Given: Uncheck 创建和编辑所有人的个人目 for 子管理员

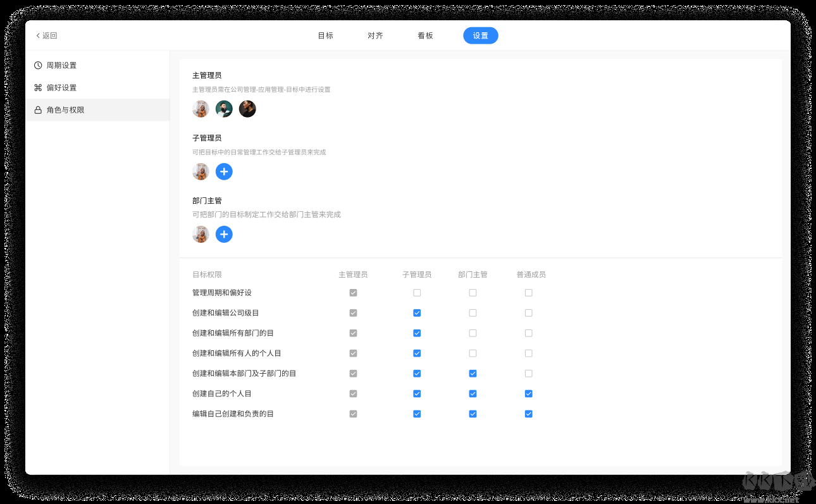Looking at the screenshot, I should 417,353.
